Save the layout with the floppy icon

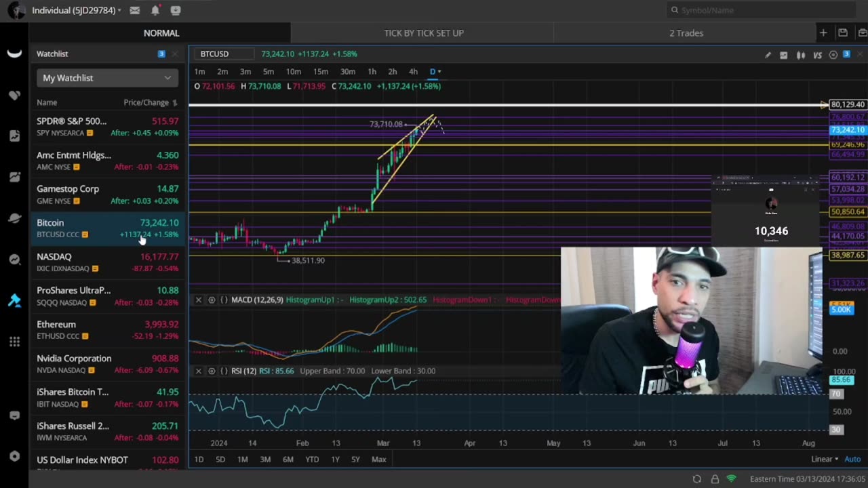(x=842, y=33)
